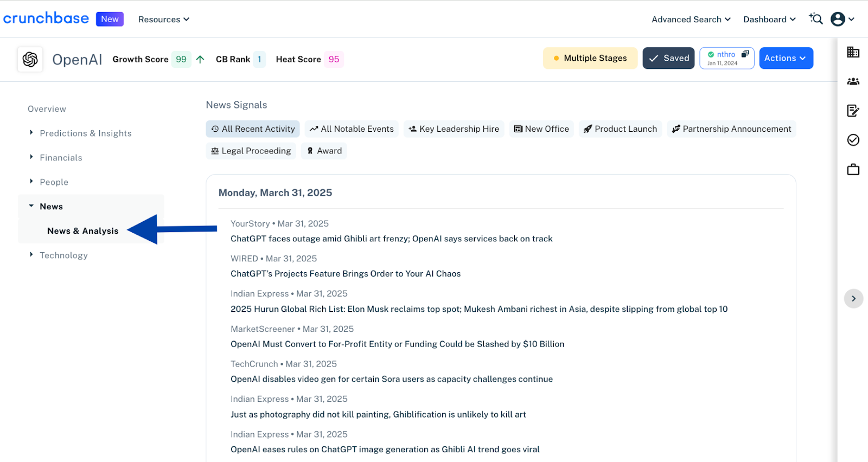Filter by Award signals
Image resolution: width=868 pixels, height=462 pixels.
tap(324, 151)
